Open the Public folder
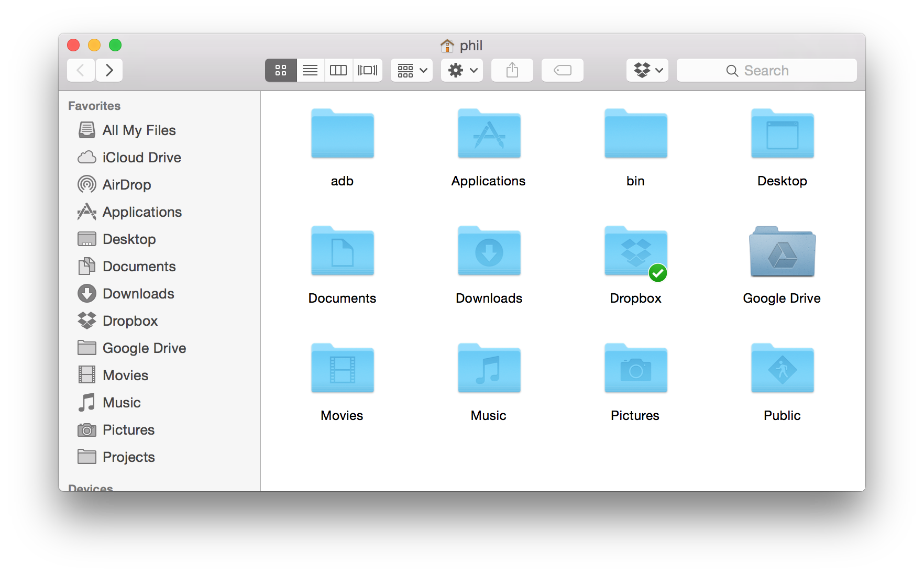Screen dimensions: 924x575 tap(782, 369)
